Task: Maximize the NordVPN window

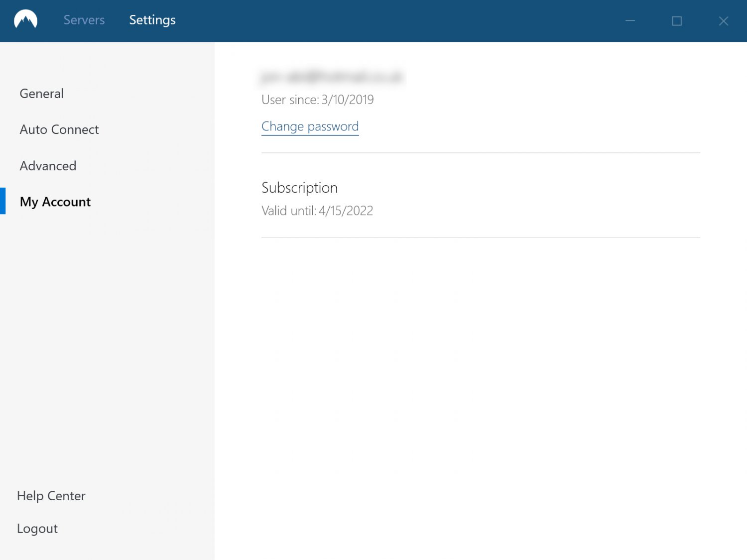Action: (676, 21)
